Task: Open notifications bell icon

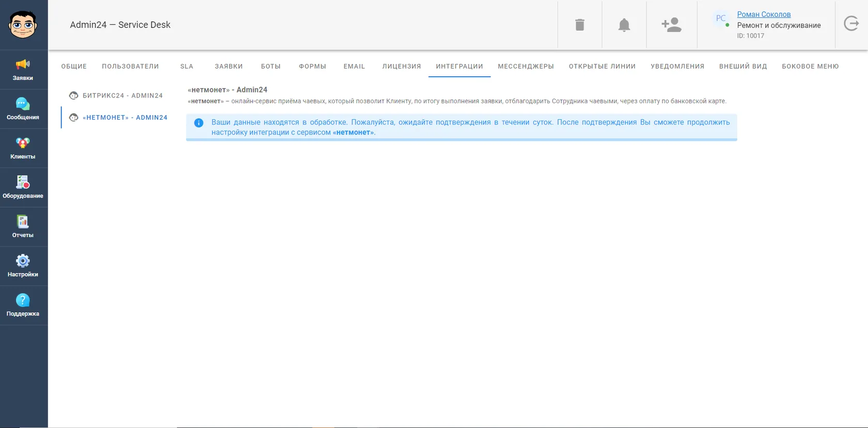Action: pos(624,25)
